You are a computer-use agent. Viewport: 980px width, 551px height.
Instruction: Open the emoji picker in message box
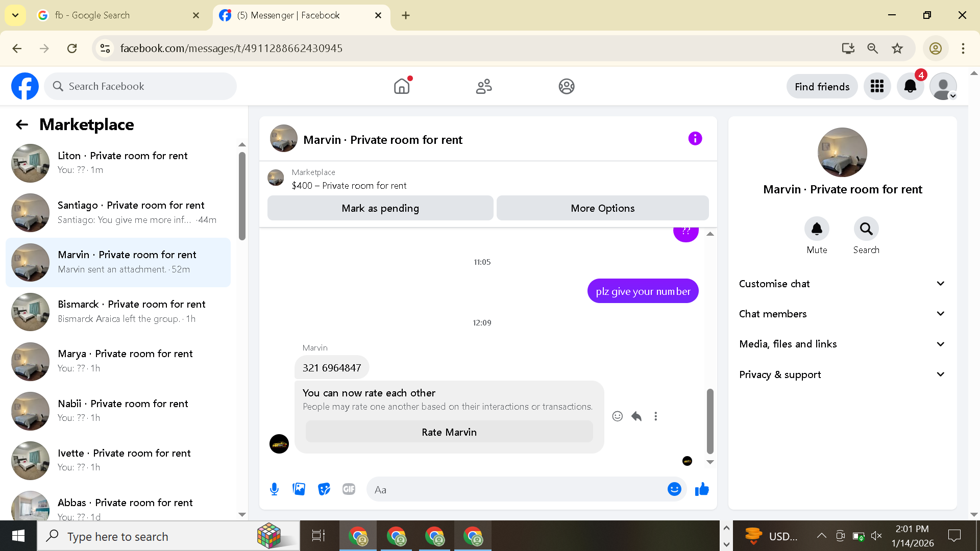(674, 489)
